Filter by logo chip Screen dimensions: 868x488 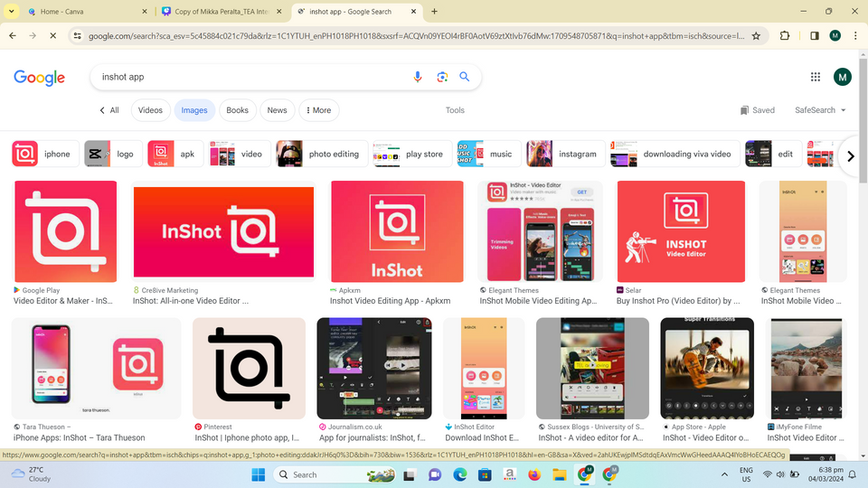coord(113,154)
